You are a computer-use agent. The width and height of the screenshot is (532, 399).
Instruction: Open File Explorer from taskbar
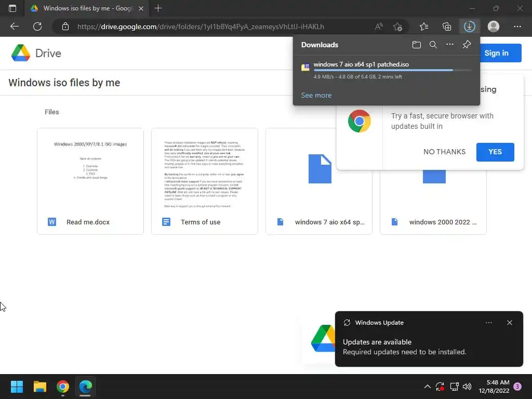pos(39,387)
